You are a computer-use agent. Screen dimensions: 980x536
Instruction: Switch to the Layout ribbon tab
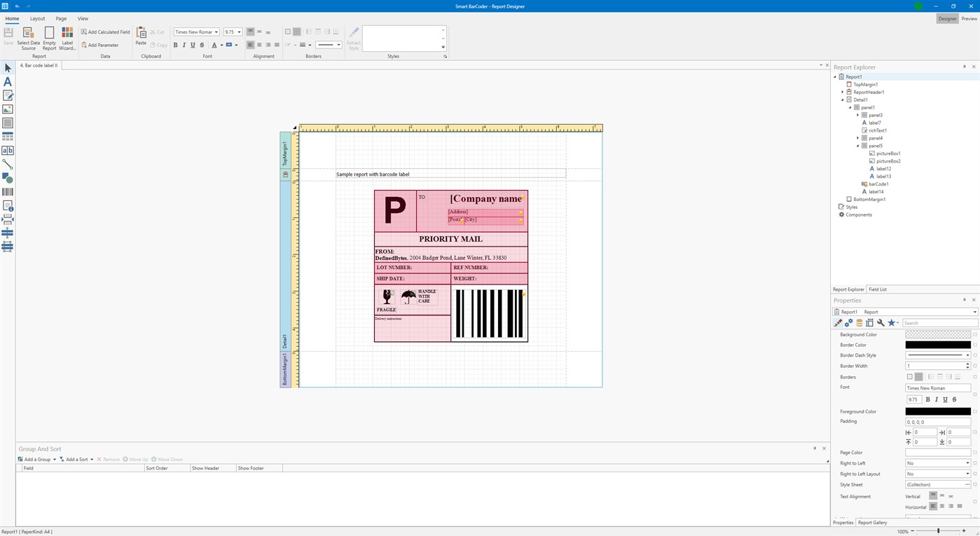point(37,18)
